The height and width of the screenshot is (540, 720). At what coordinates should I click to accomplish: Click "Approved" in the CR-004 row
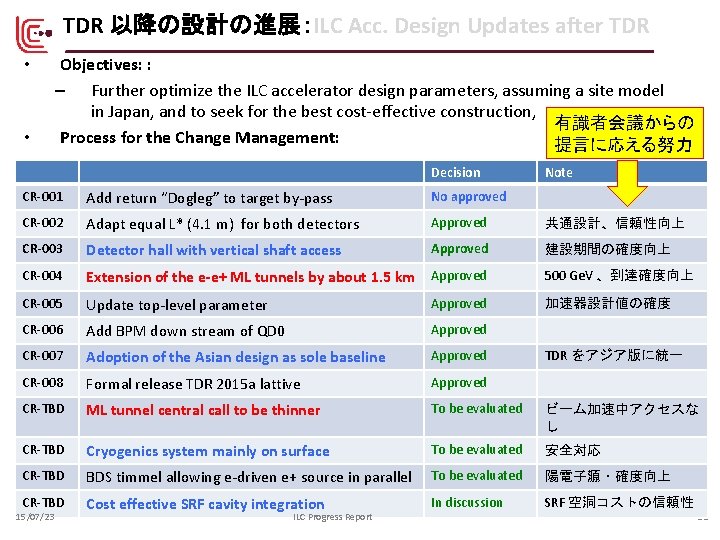point(459,276)
